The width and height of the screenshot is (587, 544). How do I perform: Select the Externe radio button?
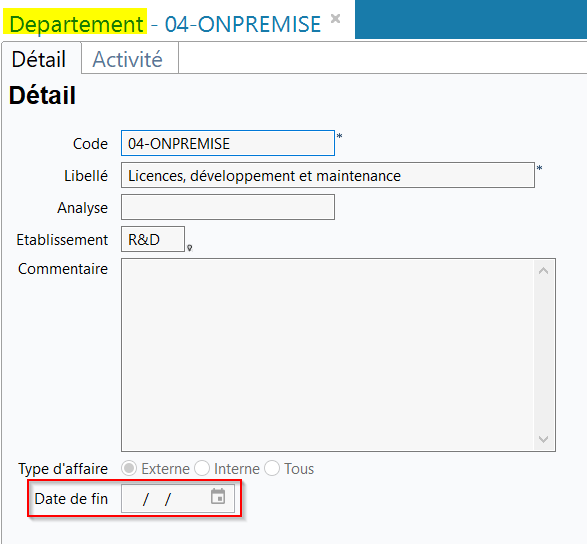click(x=129, y=468)
